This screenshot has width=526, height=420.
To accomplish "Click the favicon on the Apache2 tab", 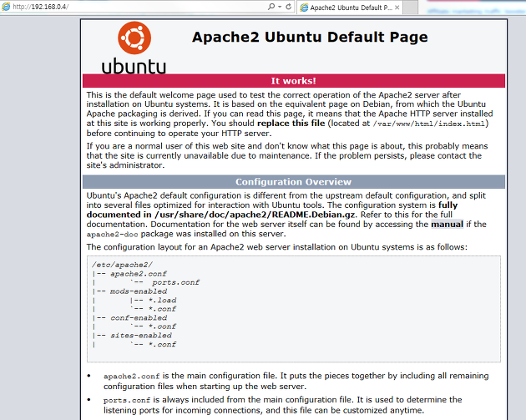I will point(303,8).
